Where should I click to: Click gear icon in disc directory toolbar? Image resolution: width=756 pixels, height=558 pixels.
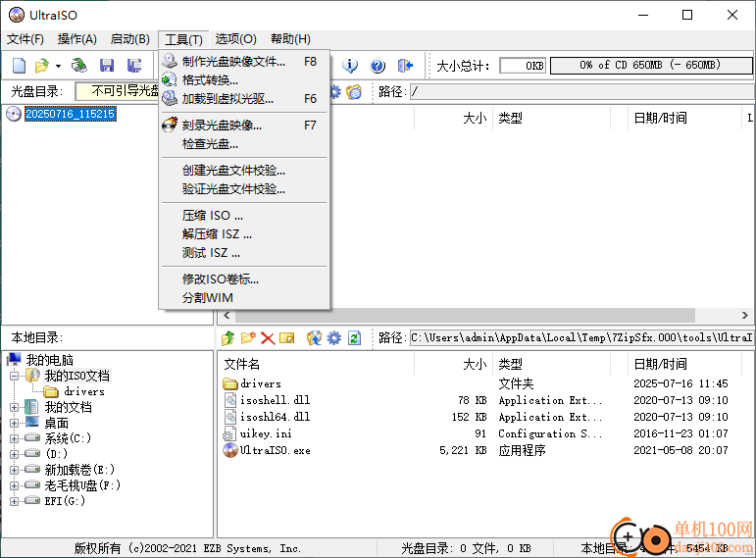click(335, 91)
